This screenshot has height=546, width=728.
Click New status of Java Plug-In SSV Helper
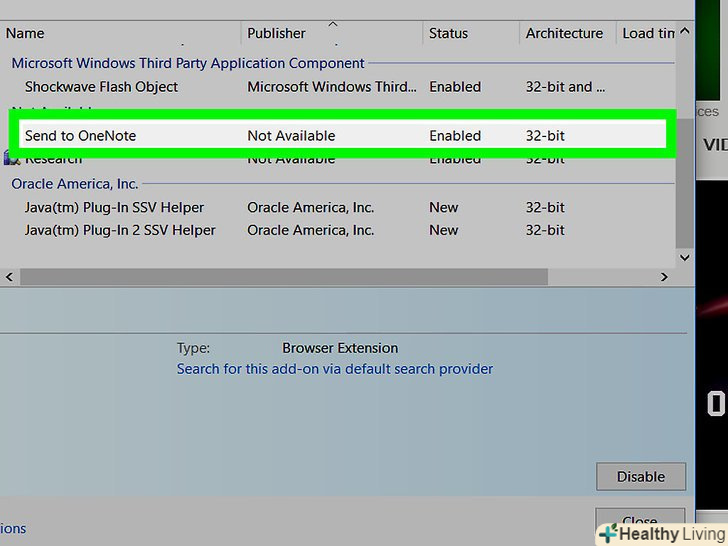pos(443,208)
